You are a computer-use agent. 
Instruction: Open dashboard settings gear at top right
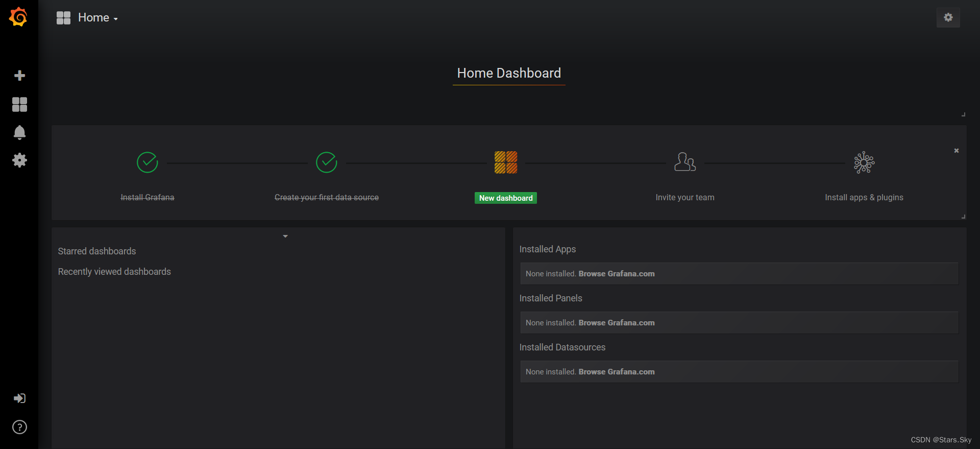click(x=948, y=17)
